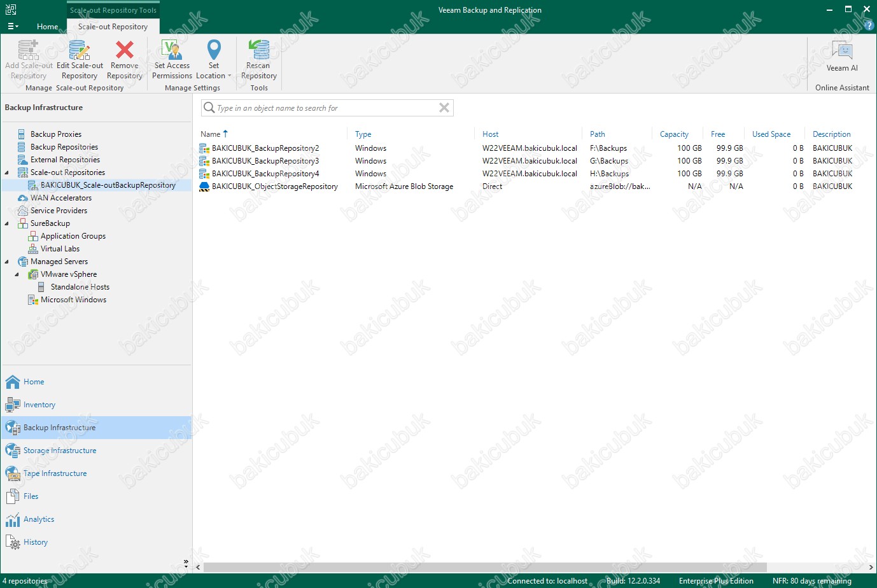Select the BAKICUBUK_ObjectStorageRepository row
The image size is (877, 588).
click(275, 186)
